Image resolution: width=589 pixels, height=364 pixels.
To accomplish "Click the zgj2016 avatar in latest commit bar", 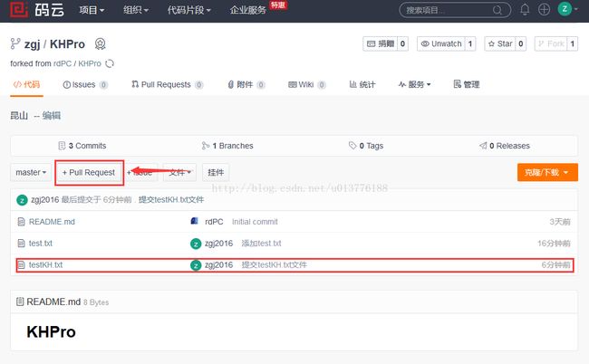I will (x=22, y=200).
